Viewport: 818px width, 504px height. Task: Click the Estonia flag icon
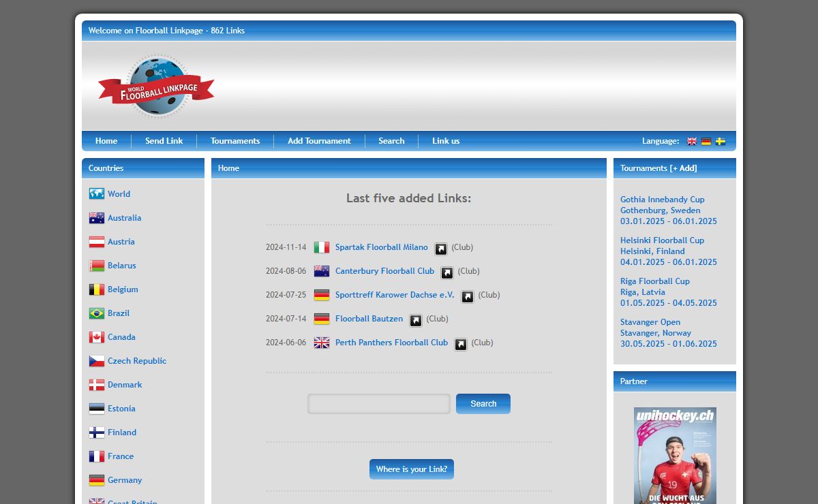97,408
